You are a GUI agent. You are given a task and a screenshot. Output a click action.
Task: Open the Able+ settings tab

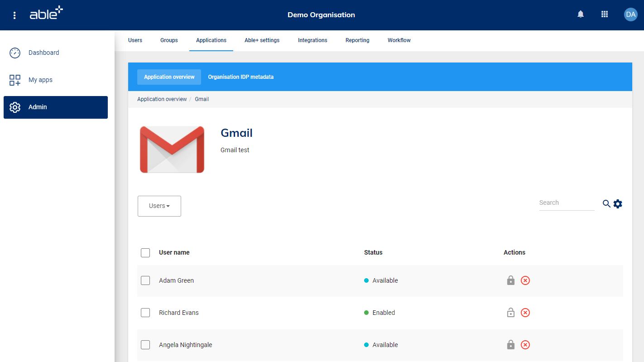click(262, 40)
